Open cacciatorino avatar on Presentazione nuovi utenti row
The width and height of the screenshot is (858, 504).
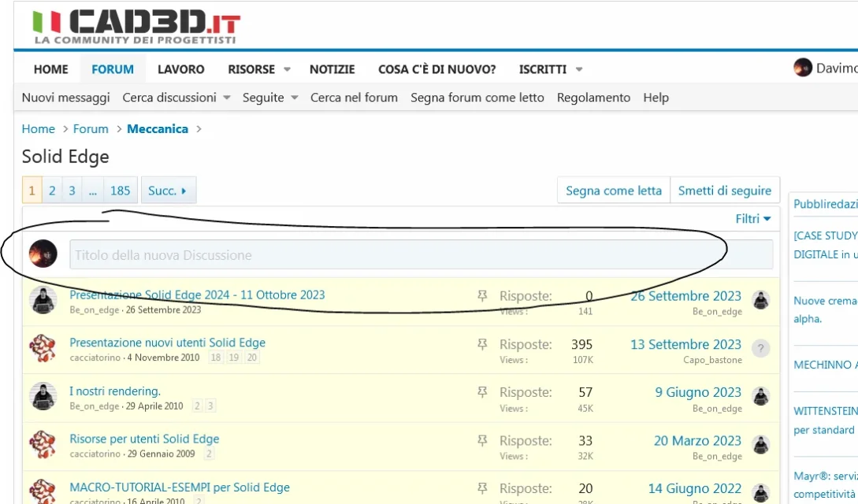click(43, 348)
